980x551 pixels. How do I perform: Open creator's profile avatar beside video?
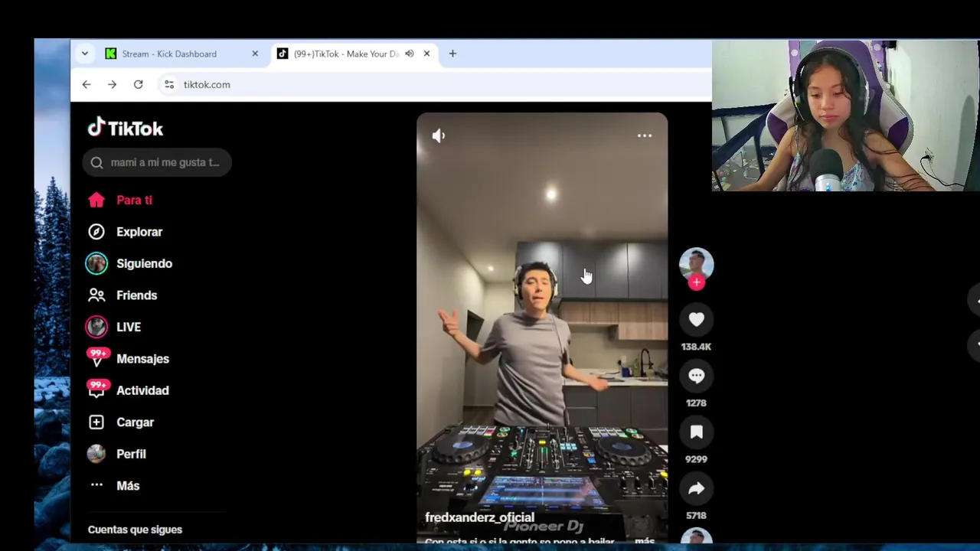click(x=696, y=264)
